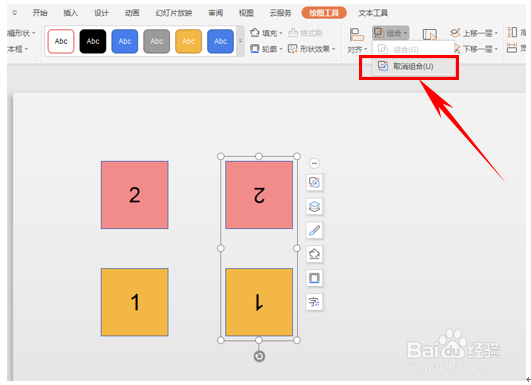Click the floating toolbar ungroup icon
Image resolution: width=531 pixels, height=385 pixels.
coord(314,183)
